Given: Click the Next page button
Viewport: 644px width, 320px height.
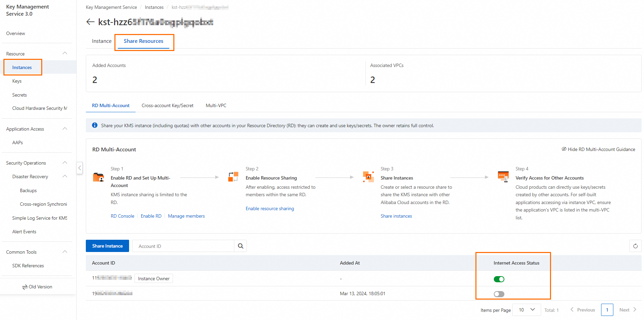Looking at the screenshot, I should (x=628, y=310).
